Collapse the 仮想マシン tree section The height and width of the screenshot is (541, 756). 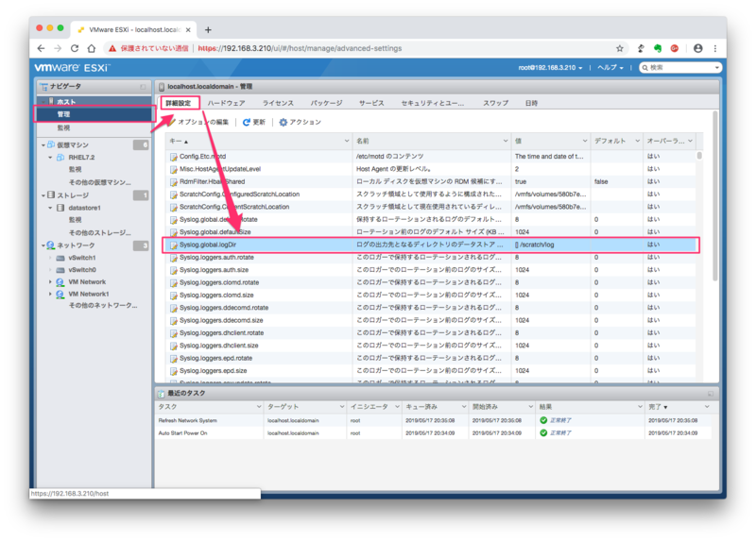pyautogui.click(x=43, y=145)
